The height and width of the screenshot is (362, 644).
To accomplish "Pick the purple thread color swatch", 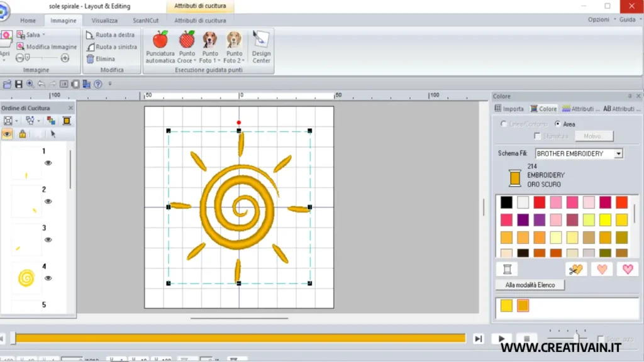I will (x=523, y=220).
